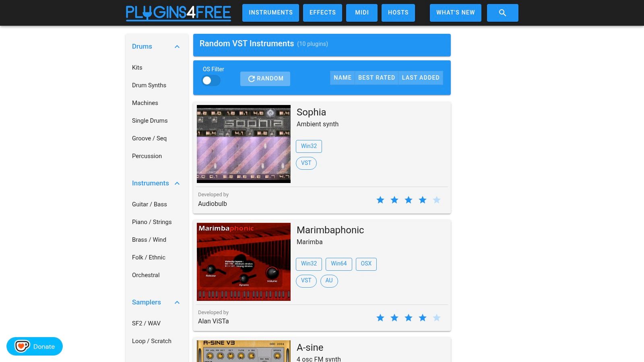Select the VST tag on Sophia
644x362 pixels.
(x=306, y=163)
